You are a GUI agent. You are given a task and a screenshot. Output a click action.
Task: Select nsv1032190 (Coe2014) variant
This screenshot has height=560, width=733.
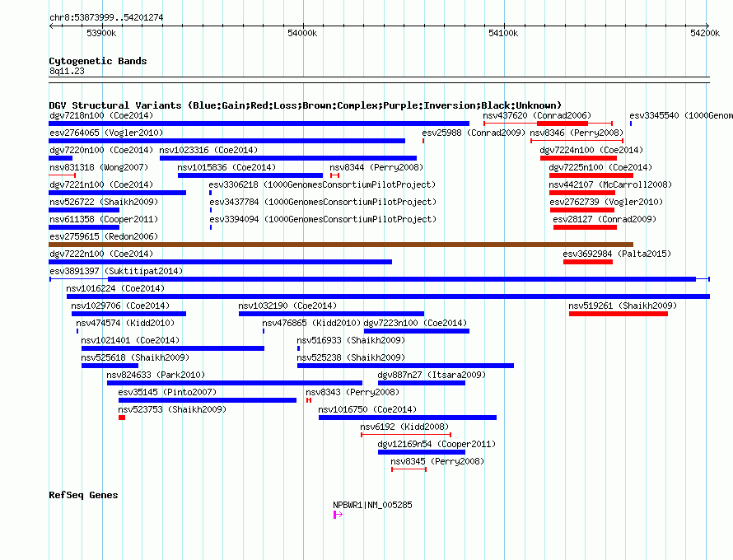(x=331, y=314)
